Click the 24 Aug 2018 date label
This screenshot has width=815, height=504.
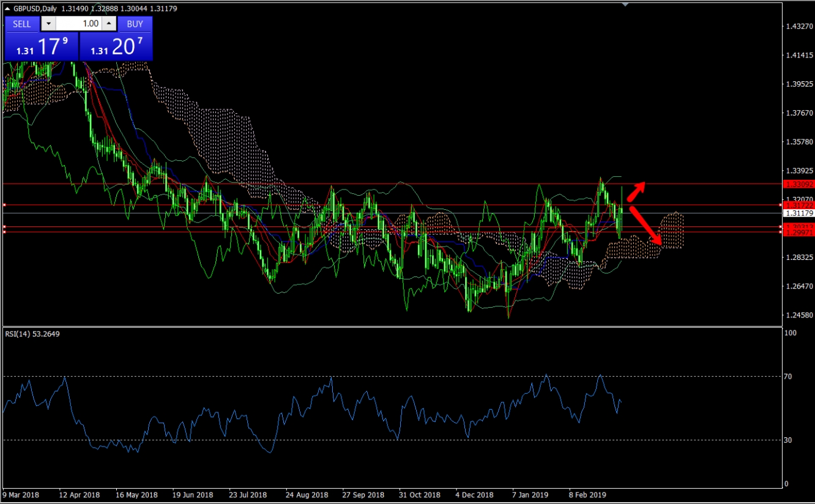[x=307, y=494]
